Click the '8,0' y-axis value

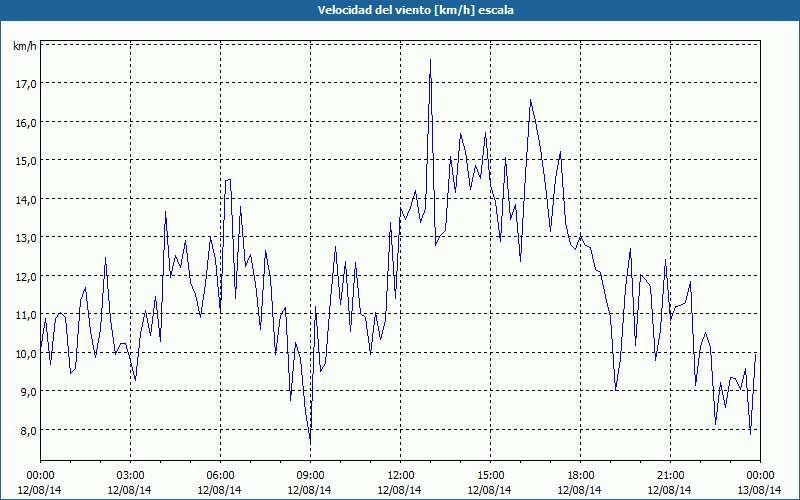pos(28,431)
